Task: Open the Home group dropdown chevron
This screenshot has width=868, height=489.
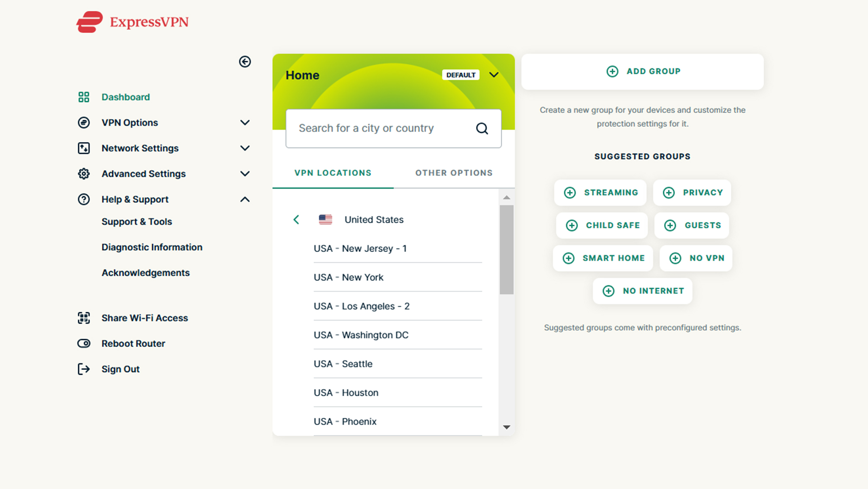Action: tap(494, 75)
